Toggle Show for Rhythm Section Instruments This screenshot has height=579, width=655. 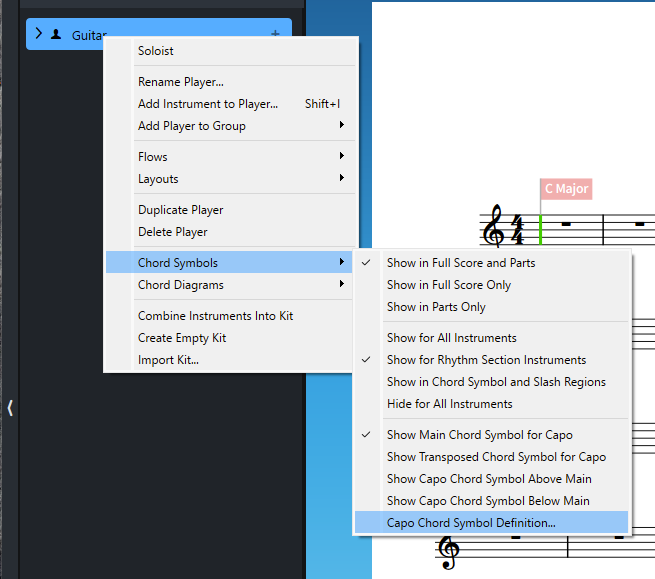coord(491,360)
